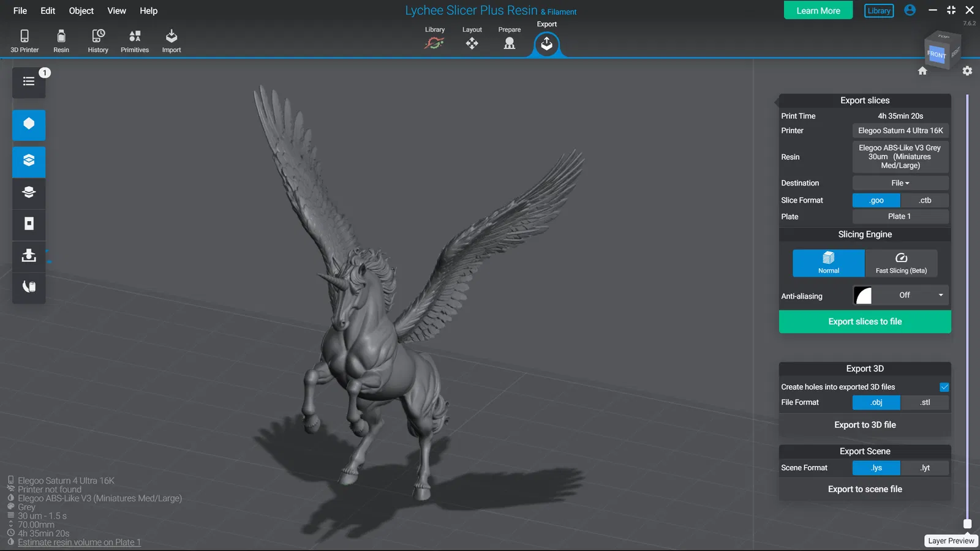Viewport: 980px width, 551px height.
Task: Switch to the Prepare tab
Action: (509, 39)
